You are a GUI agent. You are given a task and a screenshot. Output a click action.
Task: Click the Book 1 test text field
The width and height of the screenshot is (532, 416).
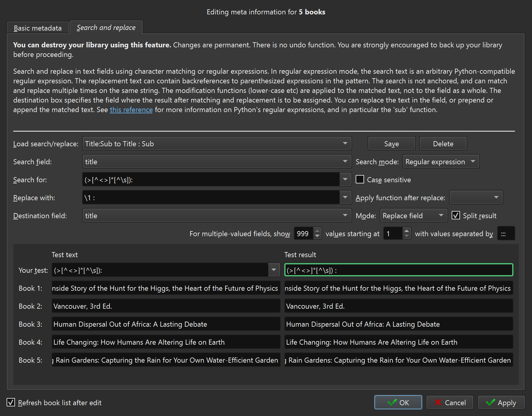[166, 288]
